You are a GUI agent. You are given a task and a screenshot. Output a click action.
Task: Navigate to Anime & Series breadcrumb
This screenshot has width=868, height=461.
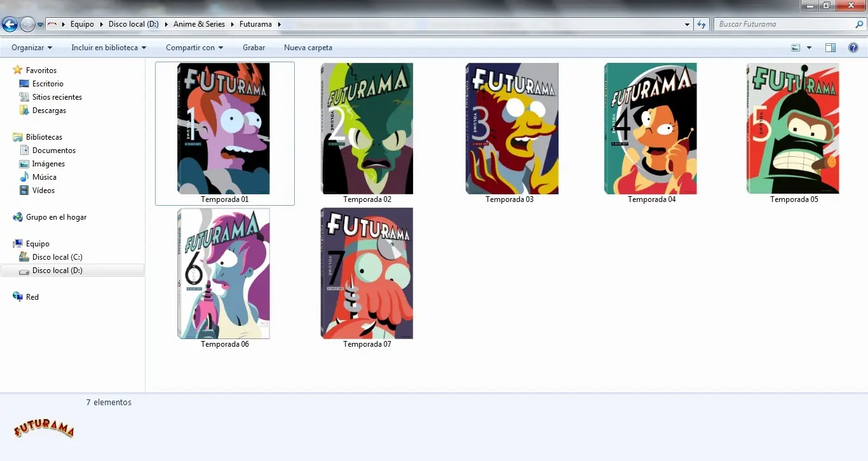point(199,24)
